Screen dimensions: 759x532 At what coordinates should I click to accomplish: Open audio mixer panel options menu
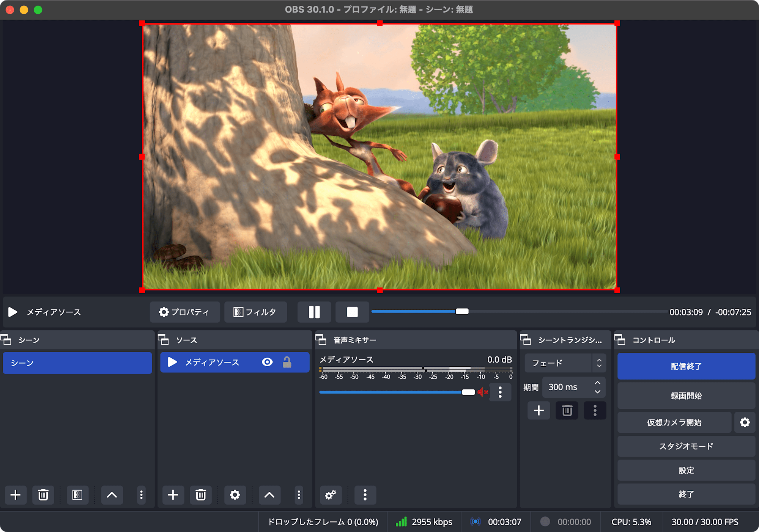pyautogui.click(x=365, y=494)
